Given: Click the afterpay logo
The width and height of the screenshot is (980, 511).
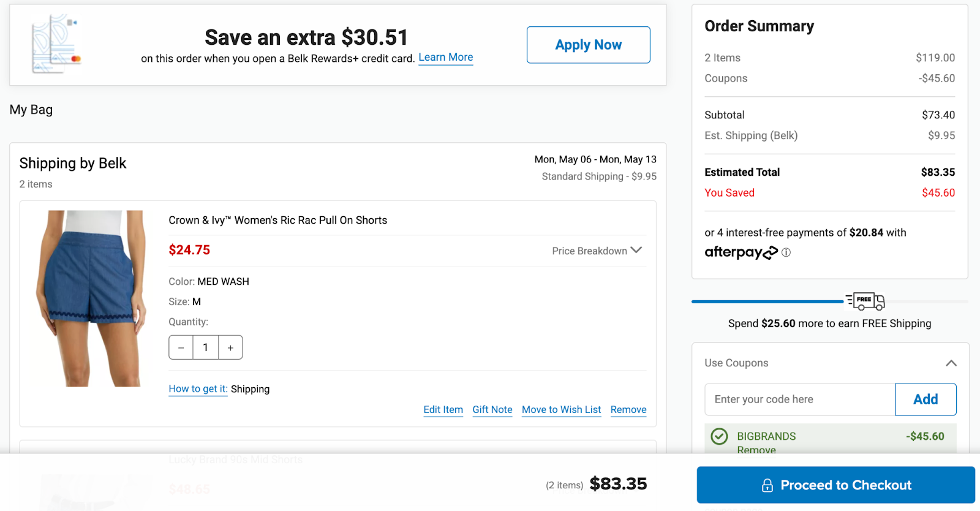Looking at the screenshot, I should point(741,252).
